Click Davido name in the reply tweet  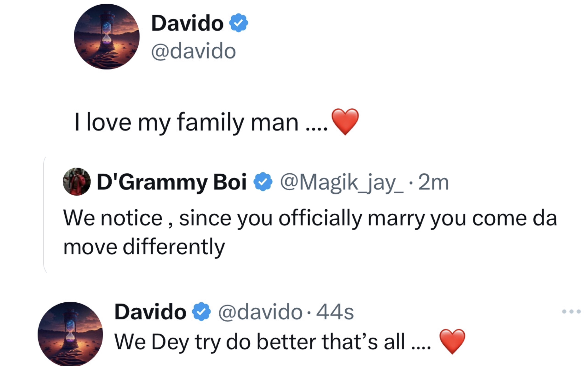pos(150,312)
